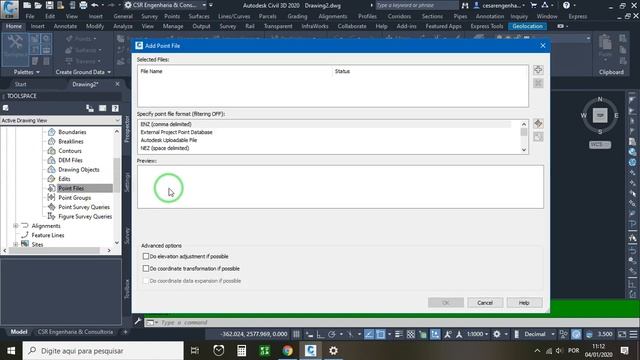Click the ViewCube TOP face

pos(600,116)
